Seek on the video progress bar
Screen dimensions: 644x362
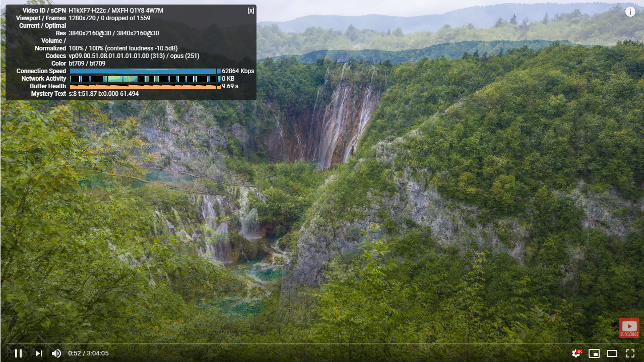pos(322,343)
